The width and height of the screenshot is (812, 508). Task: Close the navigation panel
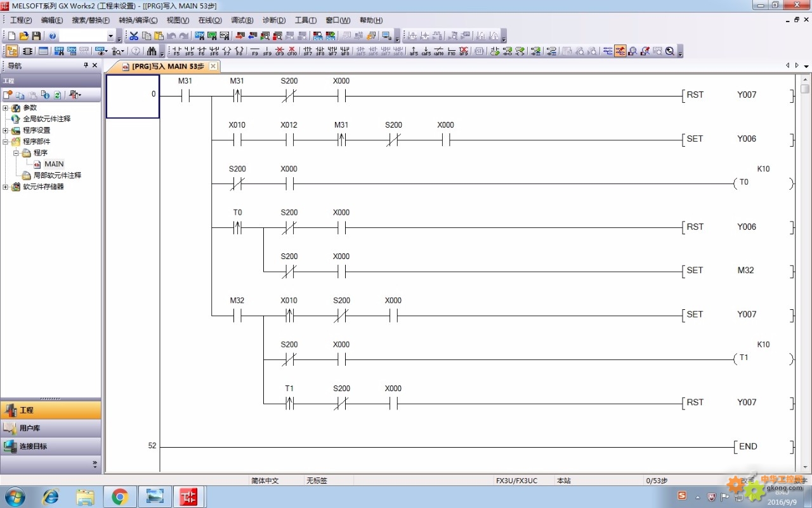coord(95,65)
